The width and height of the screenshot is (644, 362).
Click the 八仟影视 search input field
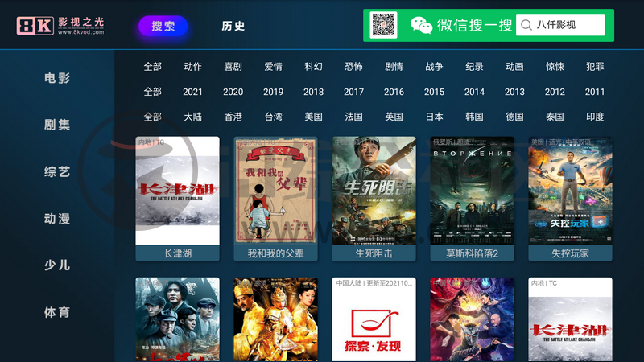tap(560, 25)
